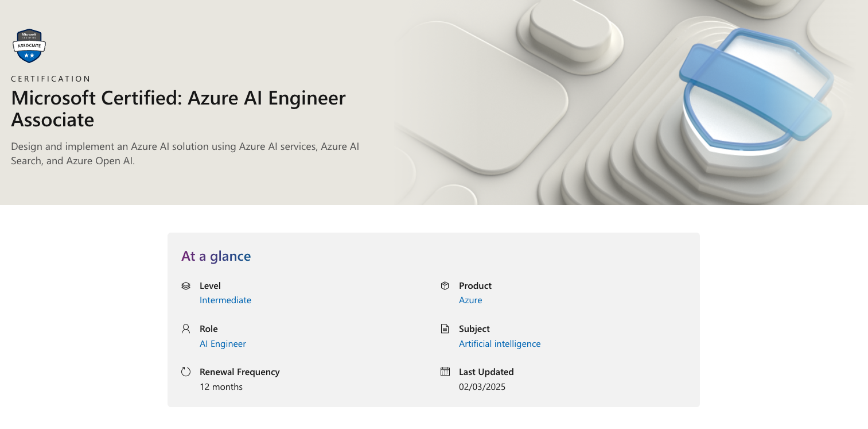
Task: Click the 'Level' label
Action: pyautogui.click(x=210, y=285)
